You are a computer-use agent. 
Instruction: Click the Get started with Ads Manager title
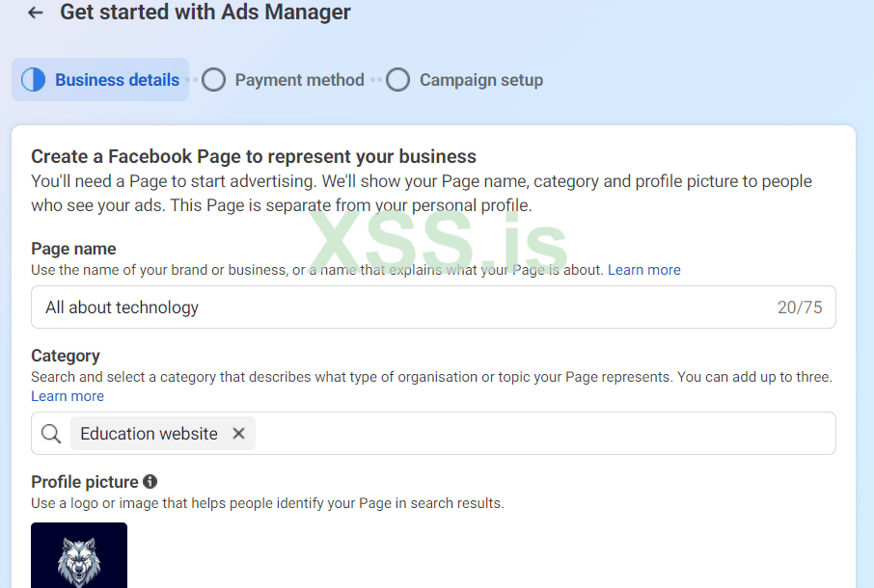tap(205, 13)
